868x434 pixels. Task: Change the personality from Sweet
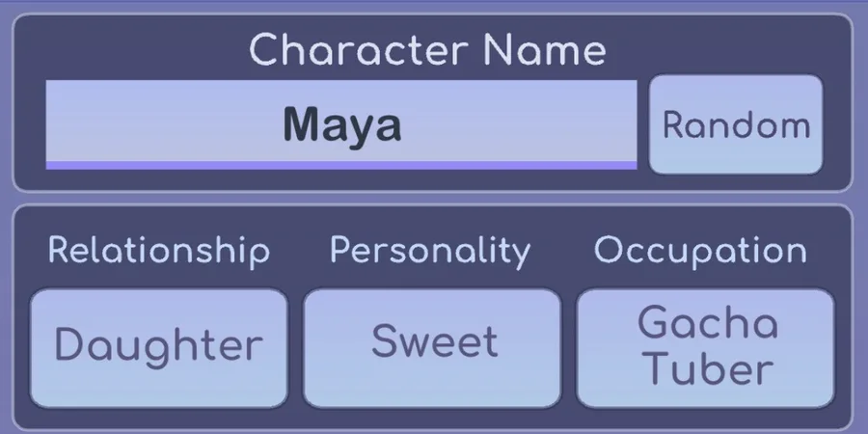432,348
